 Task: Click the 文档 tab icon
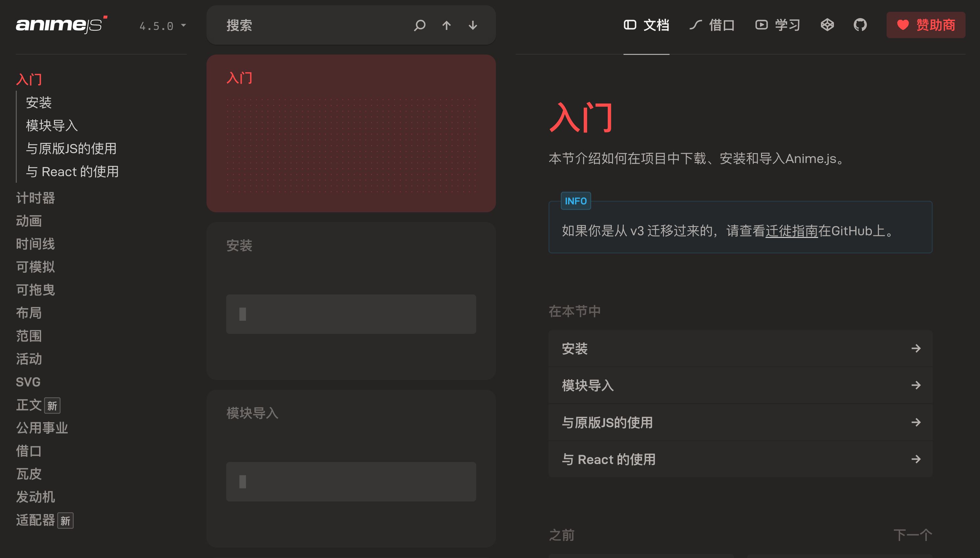point(630,25)
